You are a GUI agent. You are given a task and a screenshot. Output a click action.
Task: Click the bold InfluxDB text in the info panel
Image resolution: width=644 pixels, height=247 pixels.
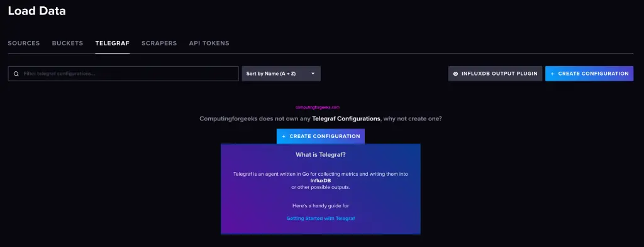(321, 181)
